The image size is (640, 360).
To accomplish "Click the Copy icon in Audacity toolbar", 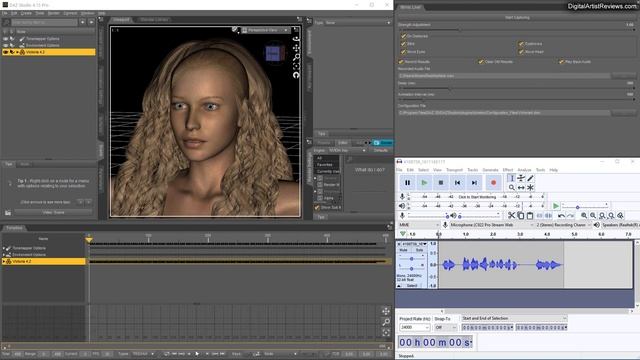I will (x=521, y=216).
